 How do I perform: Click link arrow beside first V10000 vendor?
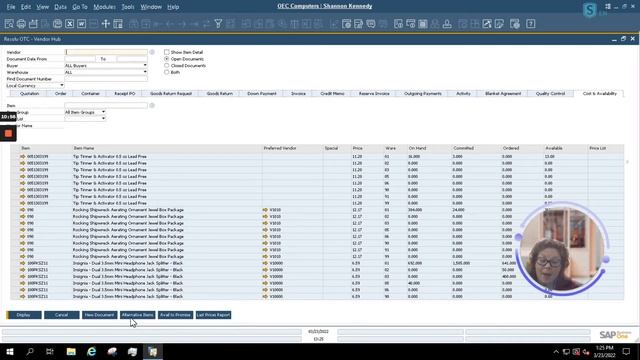click(x=265, y=263)
